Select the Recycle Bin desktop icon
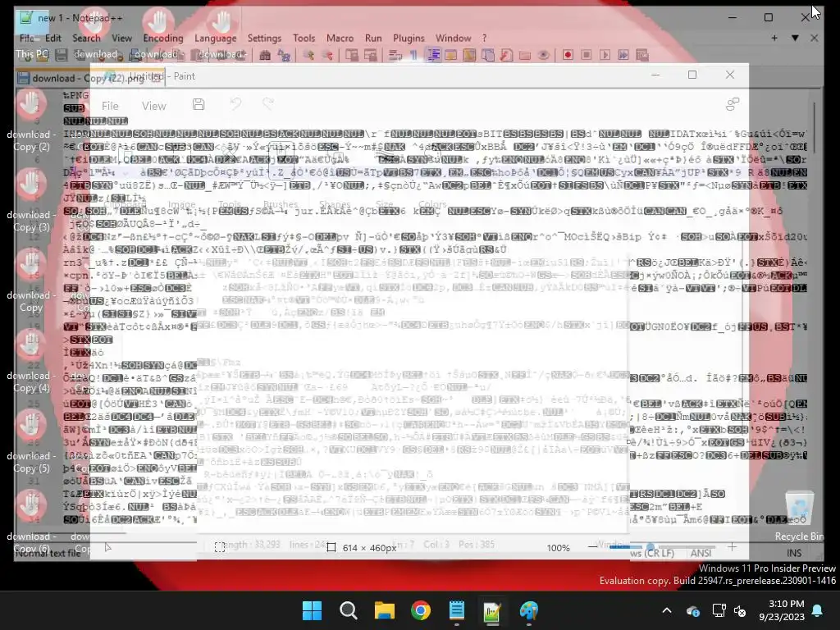The width and height of the screenshot is (840, 630). pos(799,517)
